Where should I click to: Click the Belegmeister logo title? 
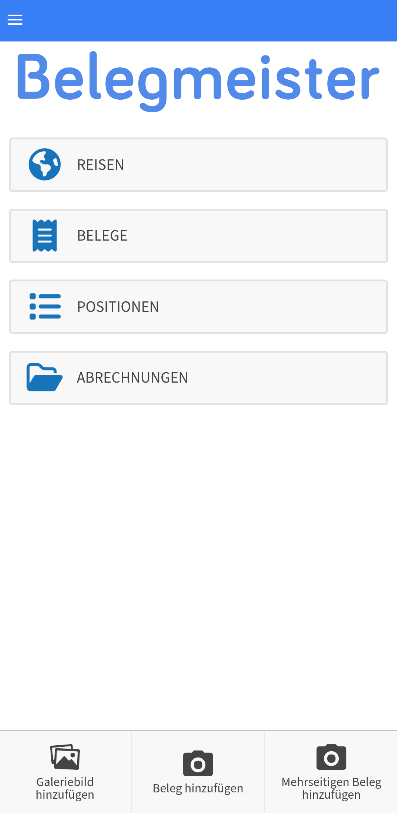click(x=198, y=81)
